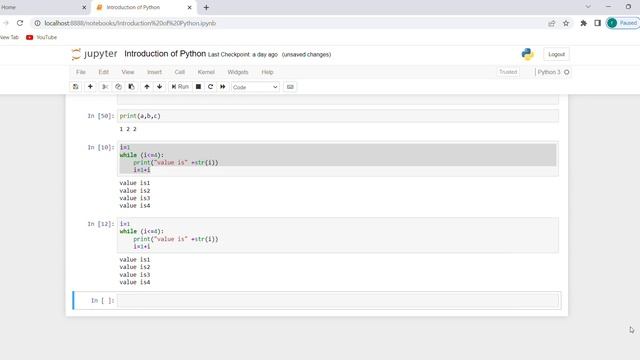
Task: Toggle the browser side panel icon
Action: point(598,23)
